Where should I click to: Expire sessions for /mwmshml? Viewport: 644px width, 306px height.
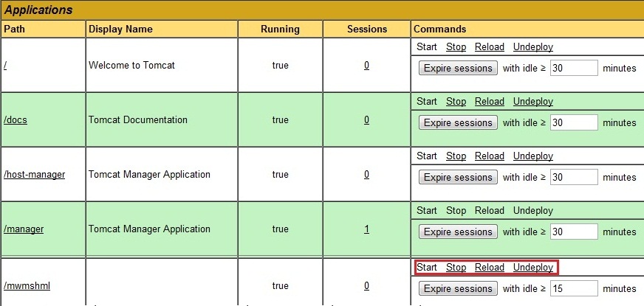pos(457,288)
